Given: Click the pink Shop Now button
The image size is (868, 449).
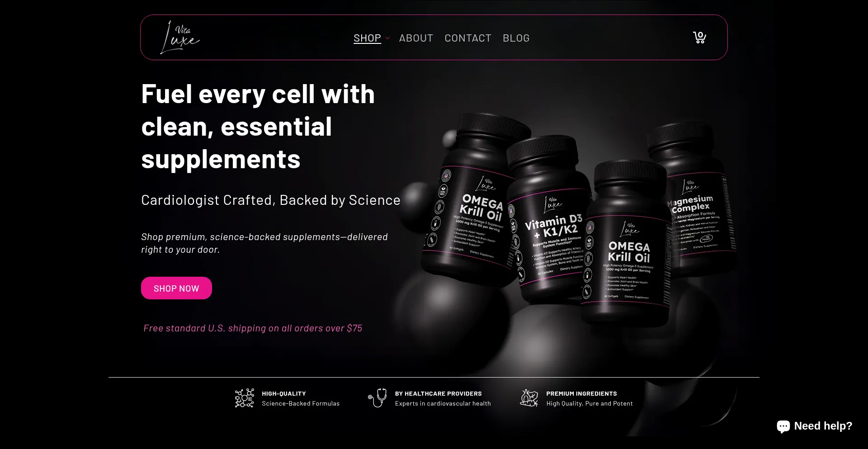Looking at the screenshot, I should (176, 288).
